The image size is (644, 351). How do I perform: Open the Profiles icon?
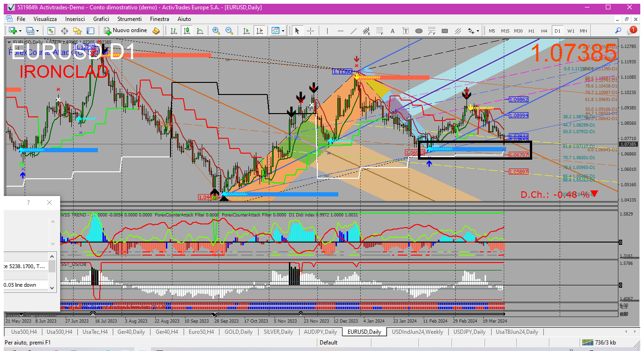(x=30, y=31)
